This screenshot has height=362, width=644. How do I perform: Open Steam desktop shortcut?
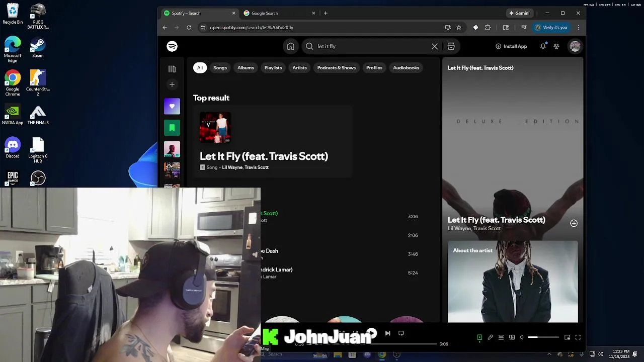tap(38, 48)
